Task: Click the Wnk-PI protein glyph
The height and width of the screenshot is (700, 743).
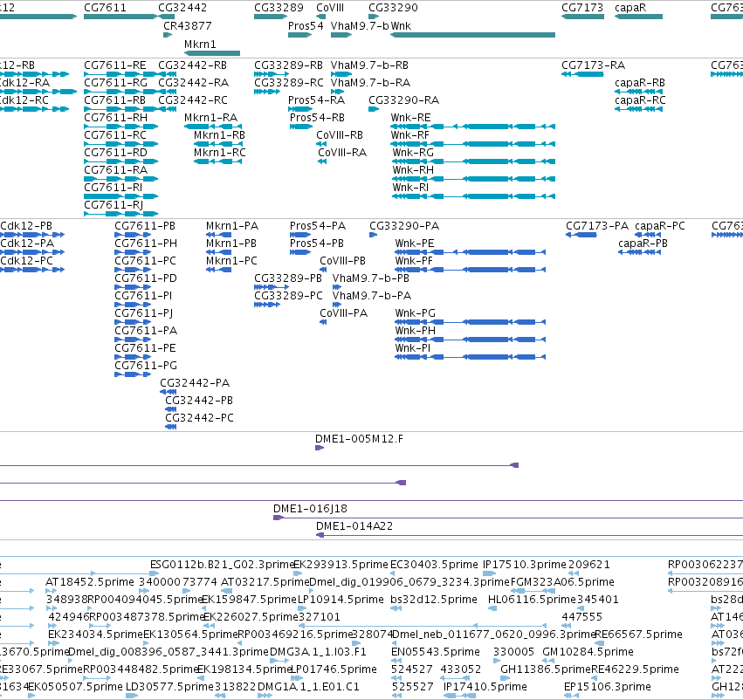Action: coord(470,357)
